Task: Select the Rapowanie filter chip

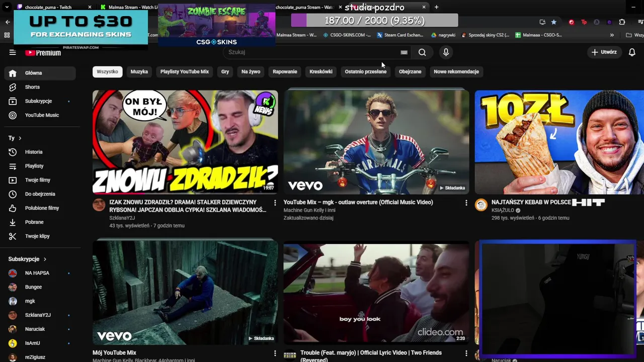Action: (285, 71)
